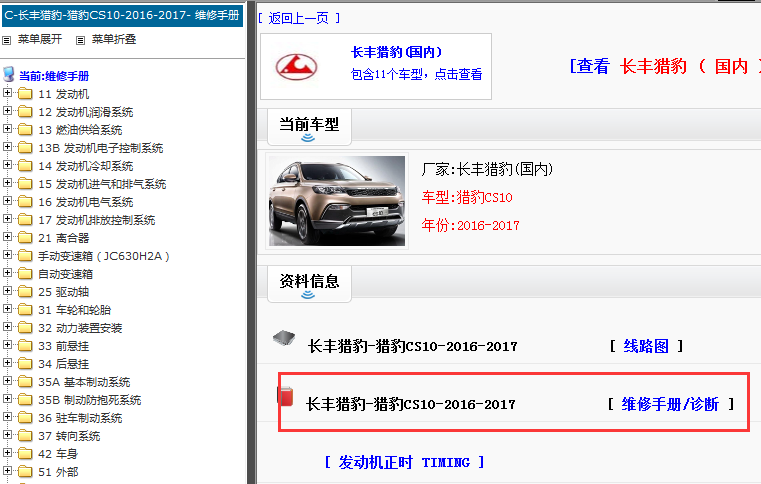Viewport: 761px width, 484px height.
Task: Click 包含11个车型,点击查看 link
Action: [416, 74]
